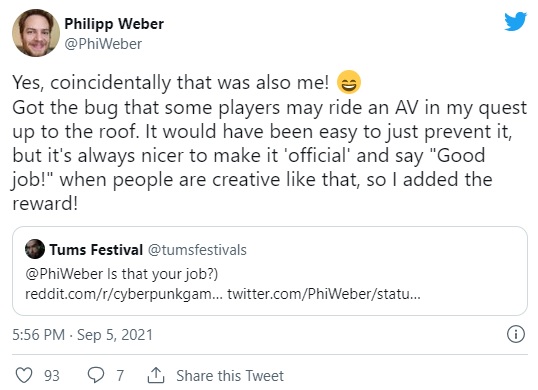Click Share this Tweet text
The width and height of the screenshot is (538, 390).
tap(230, 376)
